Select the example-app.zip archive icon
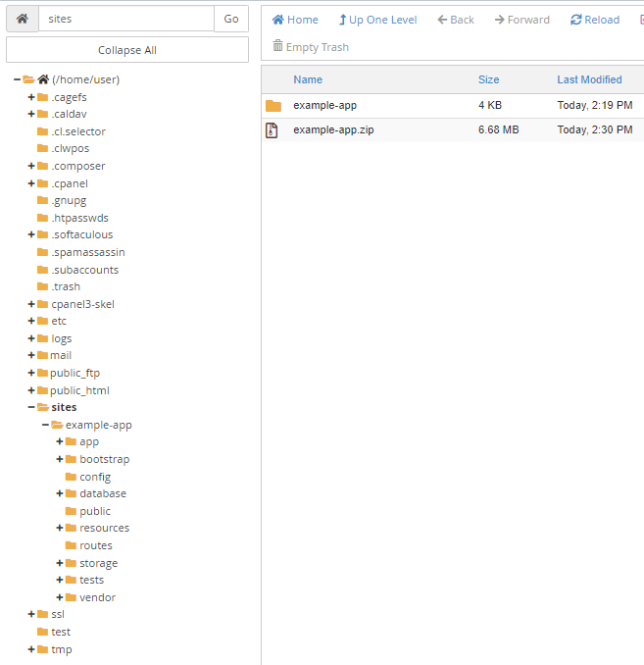The width and height of the screenshot is (644, 665). 272,130
